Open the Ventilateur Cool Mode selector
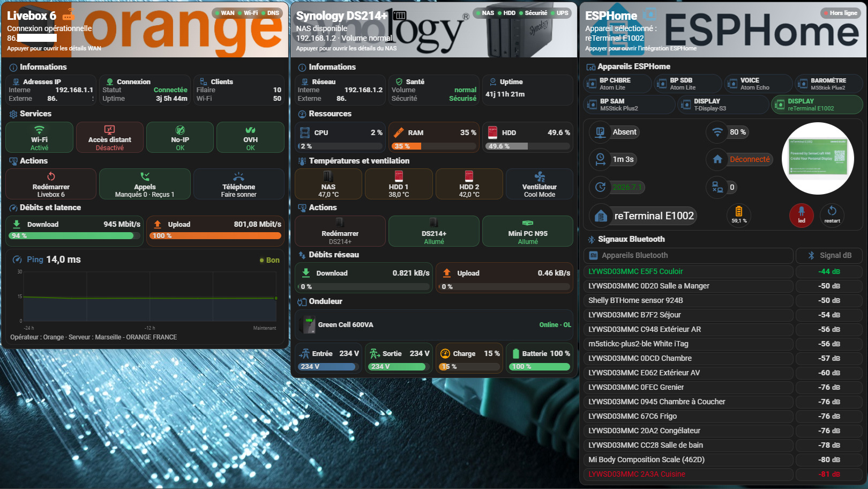This screenshot has height=489, width=868. 540,184
